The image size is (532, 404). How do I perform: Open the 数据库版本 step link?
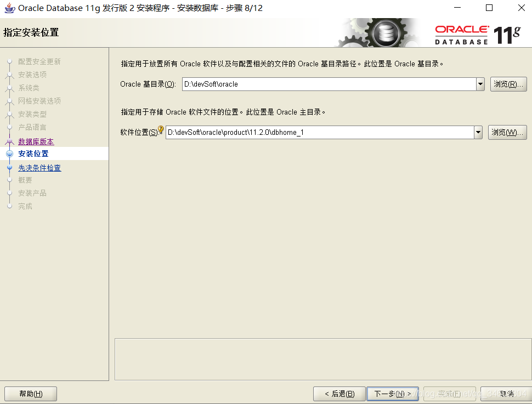pos(36,141)
